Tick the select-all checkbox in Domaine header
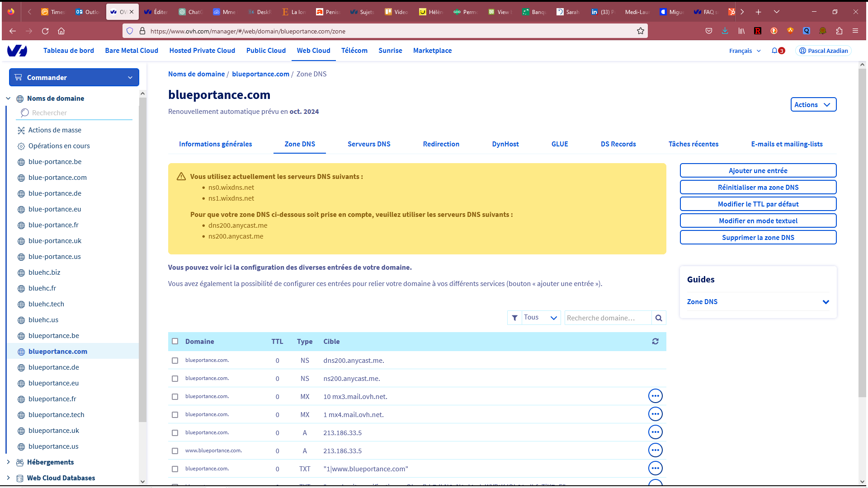Viewport: 868px width, 488px height. pos(175,342)
